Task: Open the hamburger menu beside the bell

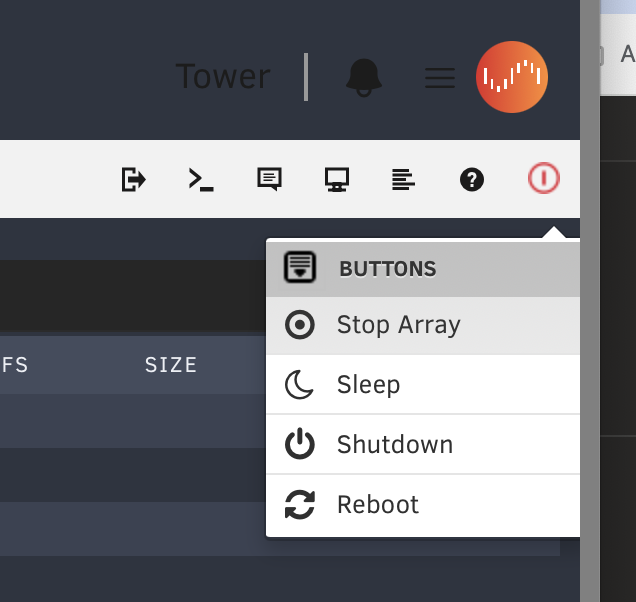Action: click(440, 78)
